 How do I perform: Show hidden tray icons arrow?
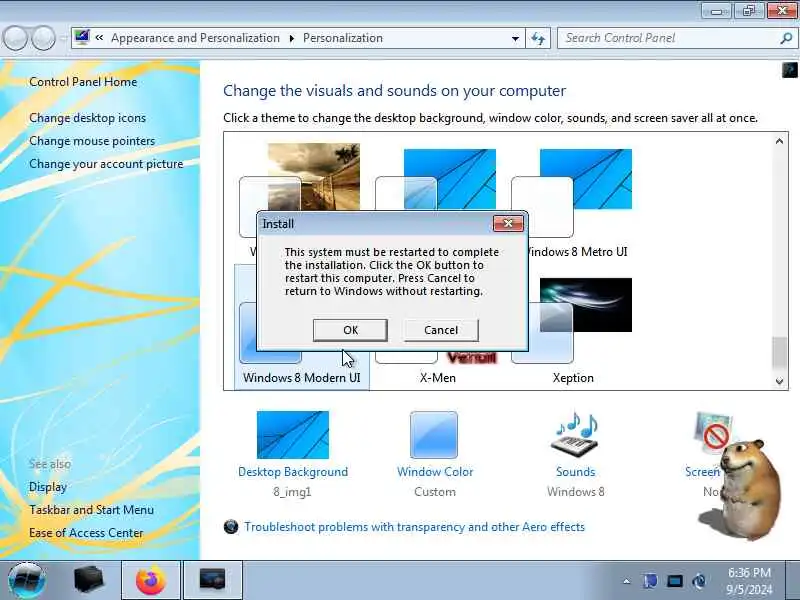coord(627,581)
